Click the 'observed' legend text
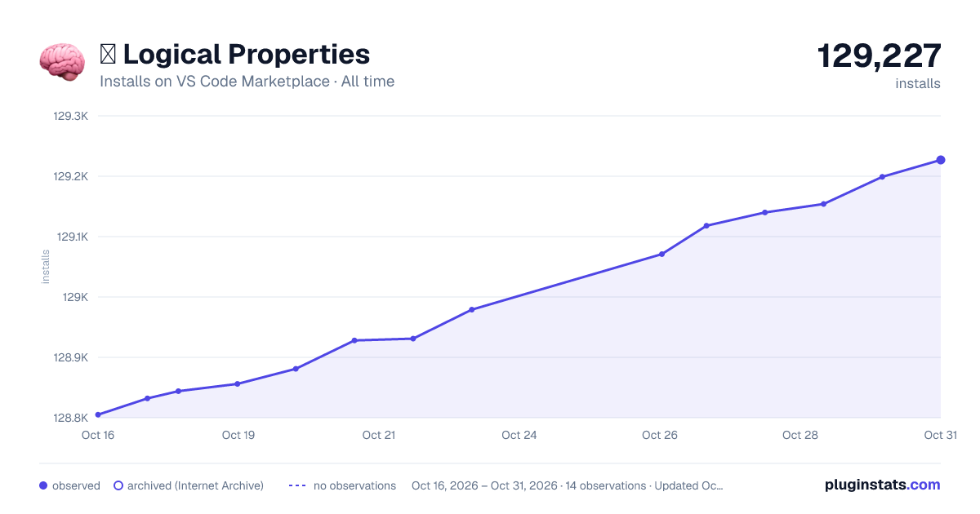Screen dimensions: 980x514 click(x=76, y=485)
